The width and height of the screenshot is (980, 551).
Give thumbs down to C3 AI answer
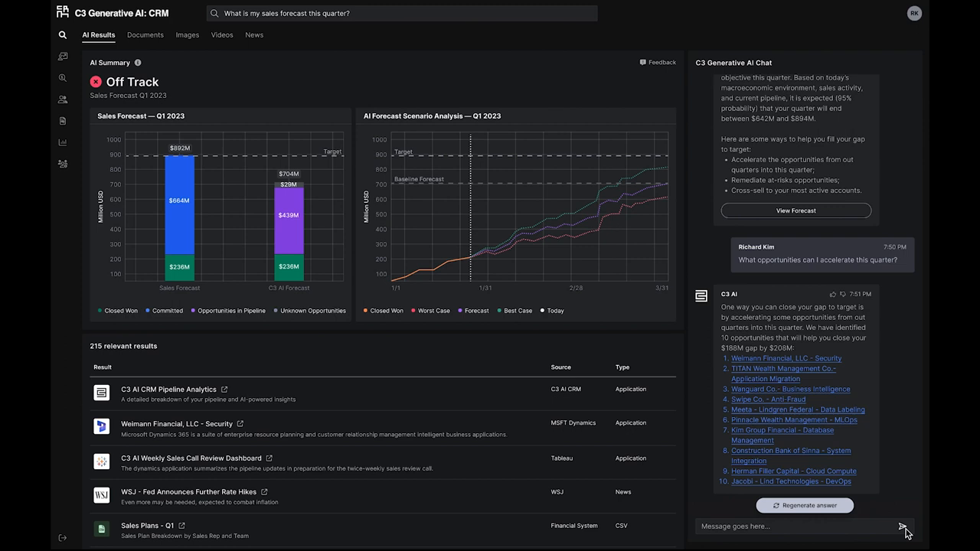click(x=843, y=294)
